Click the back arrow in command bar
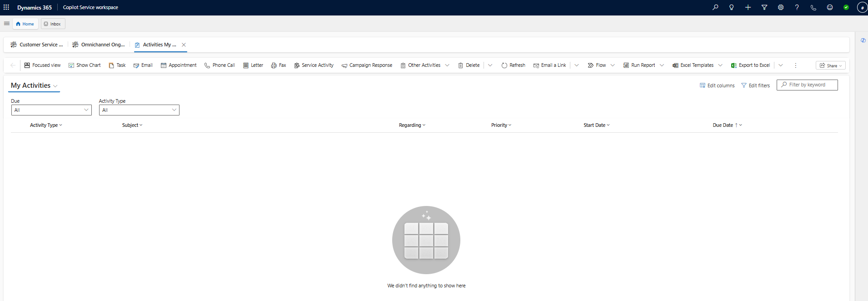868x301 pixels. [x=13, y=65]
